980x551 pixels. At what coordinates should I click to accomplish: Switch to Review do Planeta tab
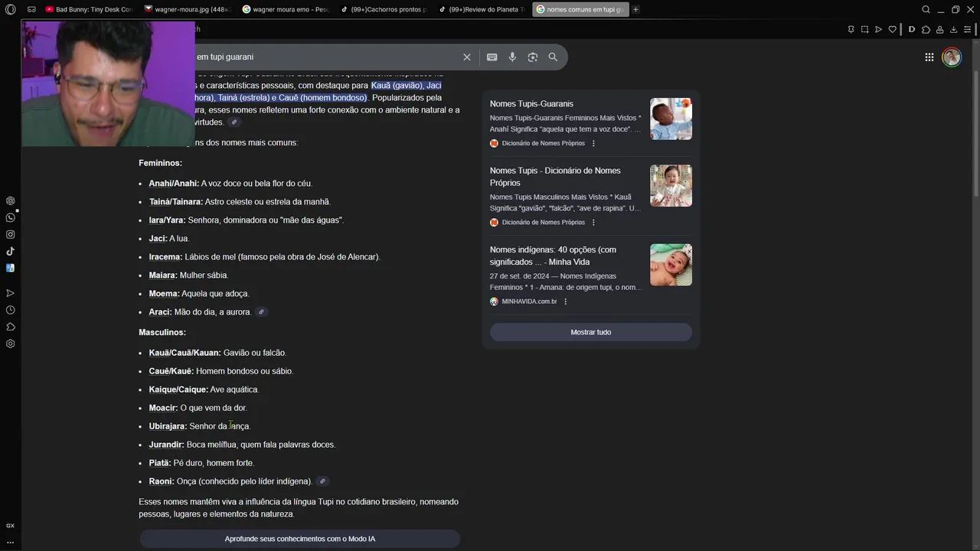click(x=481, y=9)
